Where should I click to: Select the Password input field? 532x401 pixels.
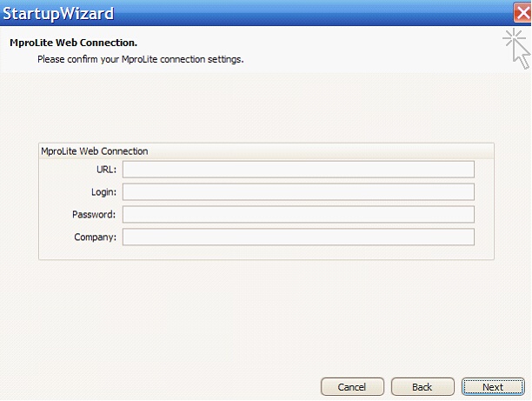(x=298, y=214)
